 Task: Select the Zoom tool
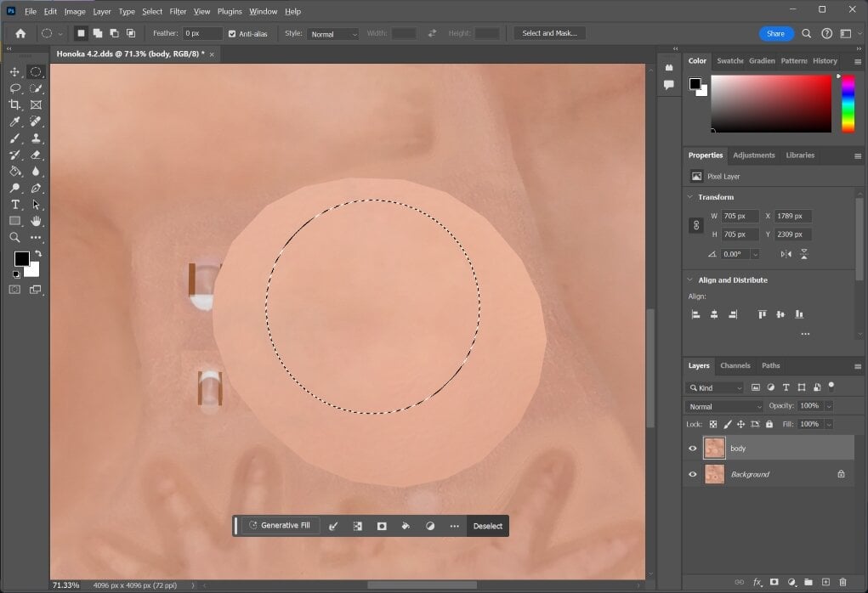(15, 237)
